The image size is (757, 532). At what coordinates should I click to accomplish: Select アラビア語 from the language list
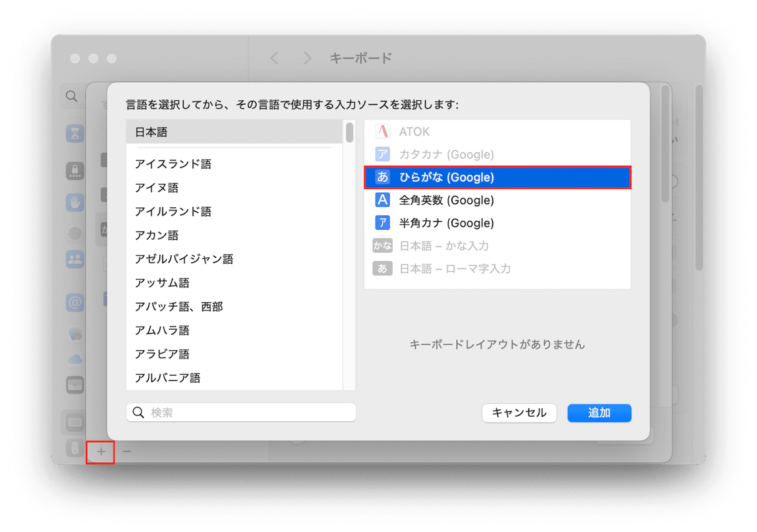(163, 353)
